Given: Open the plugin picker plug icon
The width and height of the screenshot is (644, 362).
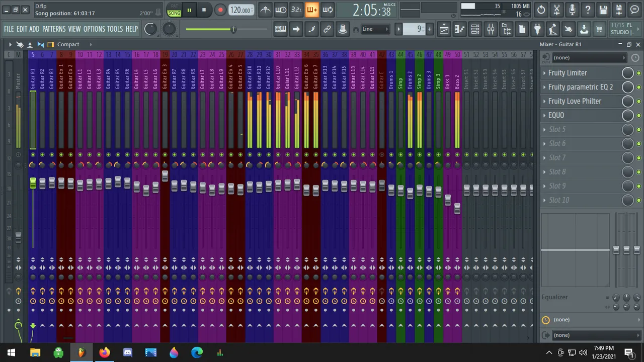Looking at the screenshot, I should [537, 29].
